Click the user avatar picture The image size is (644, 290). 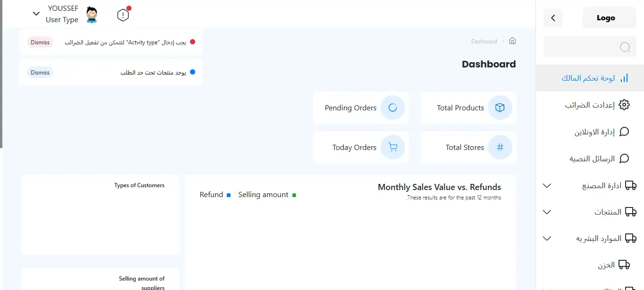[x=91, y=15]
